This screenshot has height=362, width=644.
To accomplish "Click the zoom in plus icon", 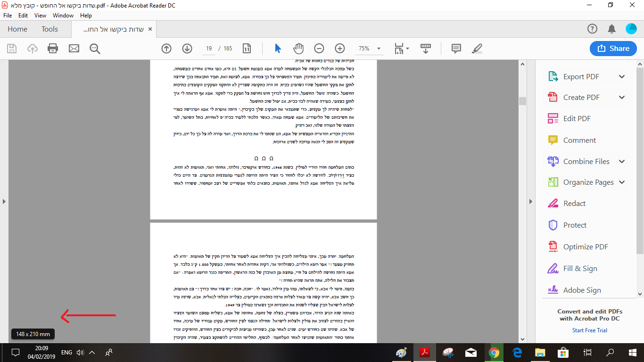I will pos(339,48).
